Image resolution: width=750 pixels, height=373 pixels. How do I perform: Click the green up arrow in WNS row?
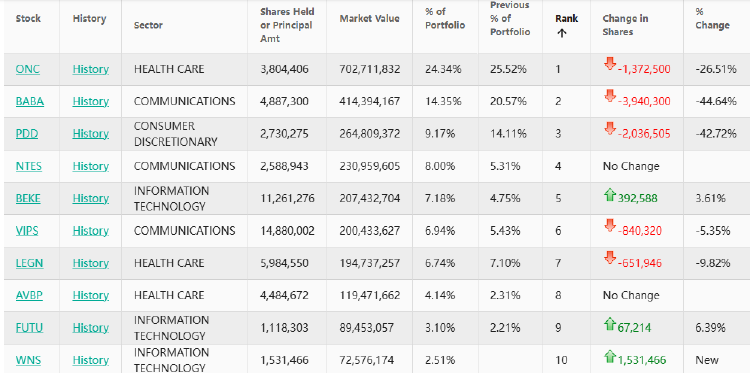tap(609, 357)
